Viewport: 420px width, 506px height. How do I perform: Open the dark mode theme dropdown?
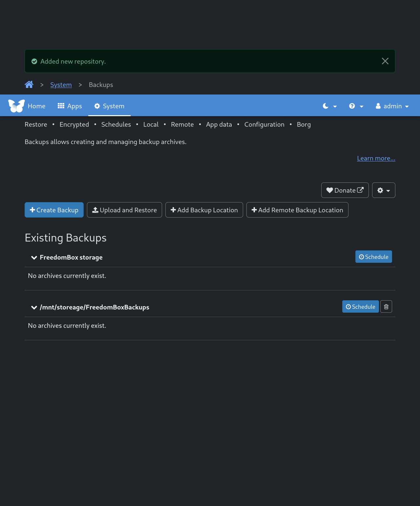(x=330, y=106)
